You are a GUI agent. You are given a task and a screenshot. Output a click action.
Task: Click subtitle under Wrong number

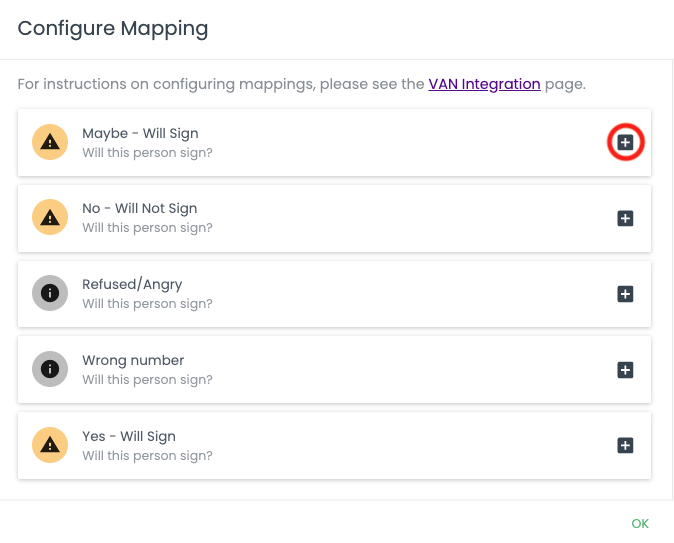point(147,380)
